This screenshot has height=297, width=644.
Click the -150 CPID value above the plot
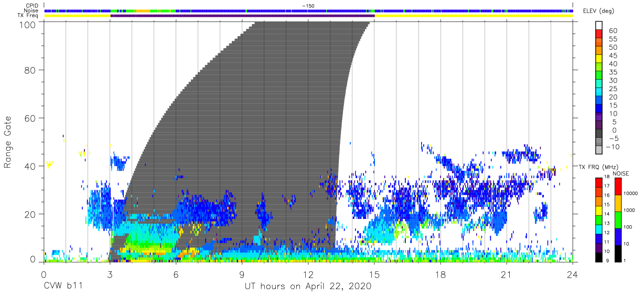click(308, 6)
